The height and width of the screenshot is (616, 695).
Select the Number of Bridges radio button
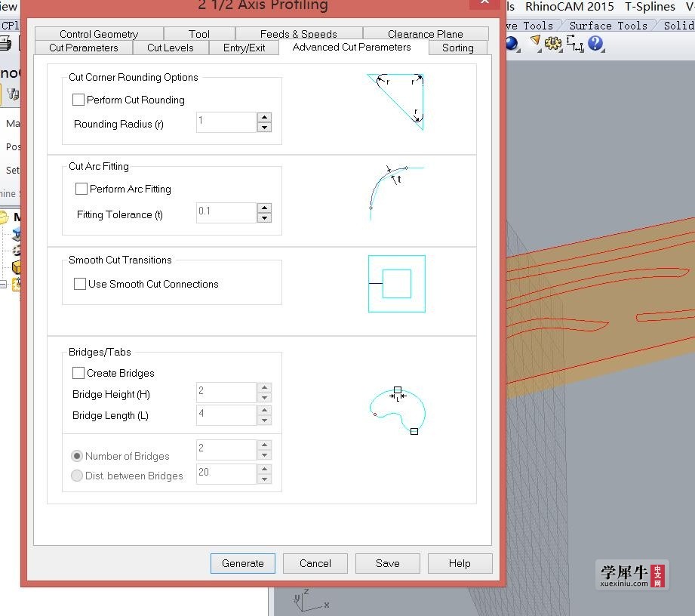click(x=77, y=456)
